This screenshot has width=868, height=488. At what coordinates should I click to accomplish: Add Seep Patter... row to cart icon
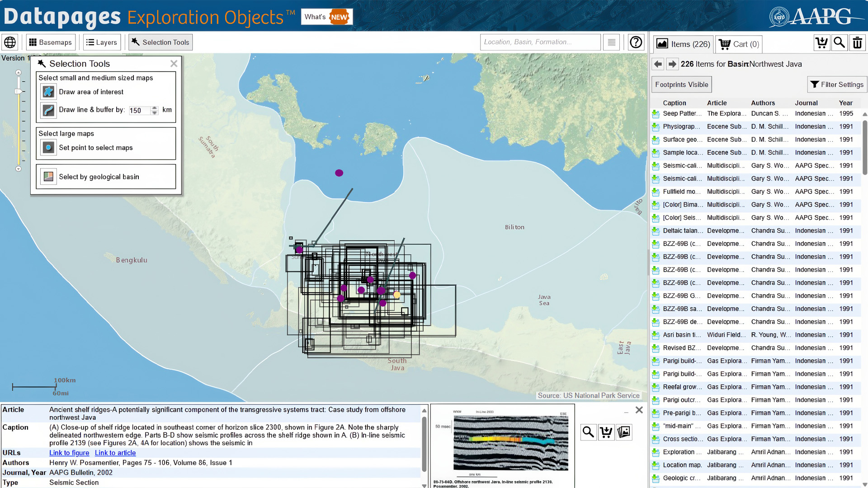click(x=656, y=114)
